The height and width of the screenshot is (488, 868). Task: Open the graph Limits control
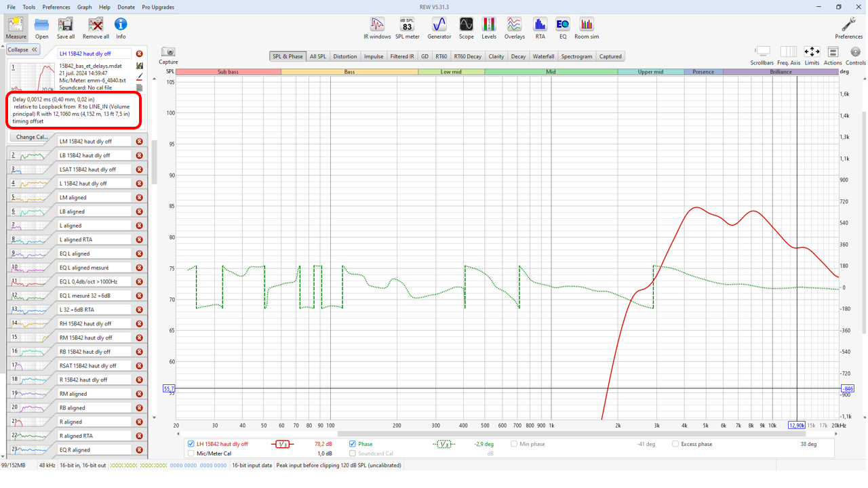coord(812,53)
